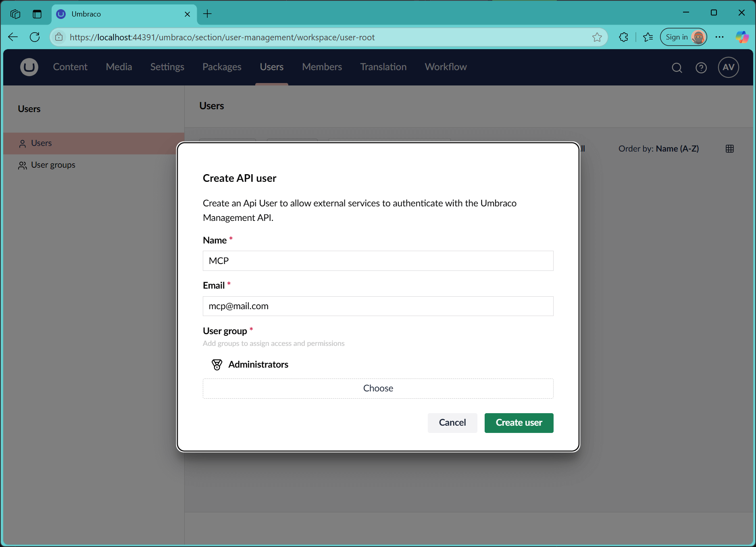Open browser settings and more menu
Viewport: 756px width, 547px height.
[x=720, y=37]
